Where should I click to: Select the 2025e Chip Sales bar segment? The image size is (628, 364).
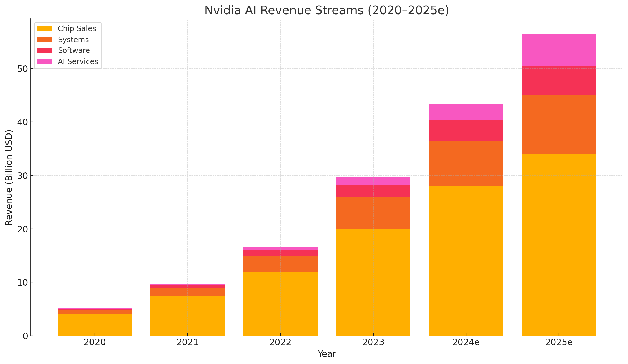click(559, 245)
